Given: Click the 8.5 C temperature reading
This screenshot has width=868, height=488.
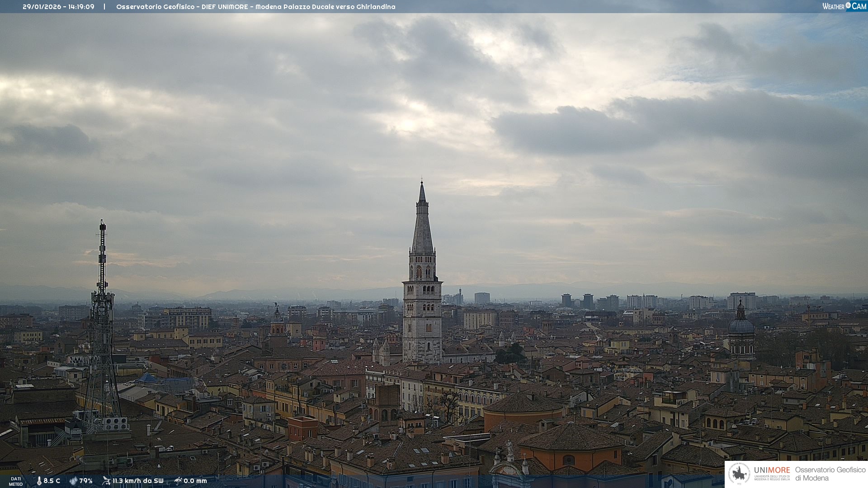Looking at the screenshot, I should coord(52,481).
